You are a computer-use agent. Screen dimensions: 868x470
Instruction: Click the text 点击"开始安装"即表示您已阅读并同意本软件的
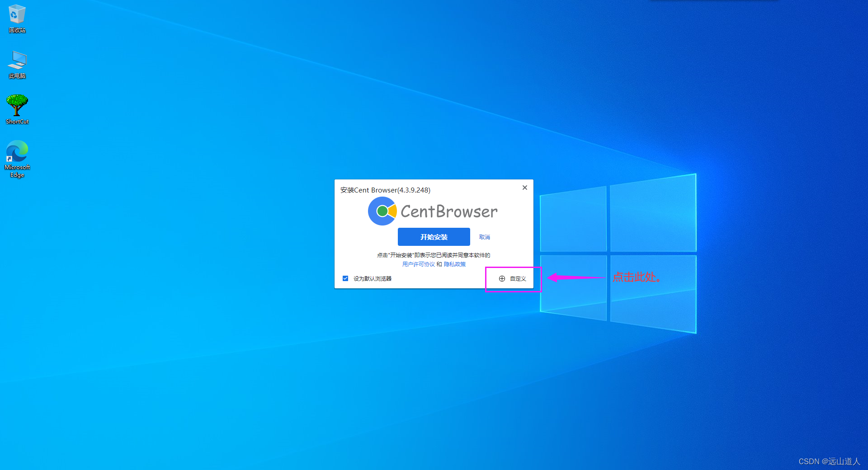(434, 255)
